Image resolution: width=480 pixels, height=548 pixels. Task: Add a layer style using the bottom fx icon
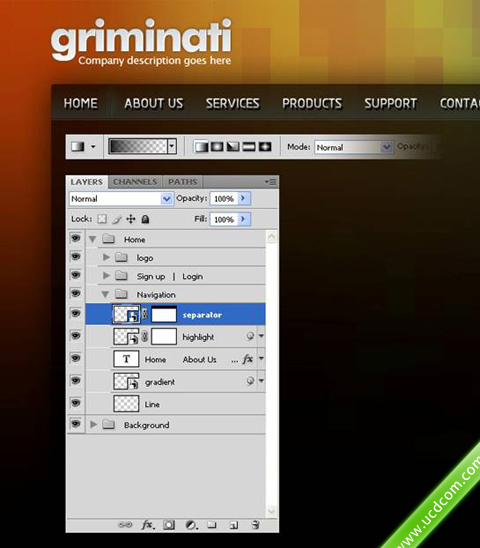(148, 525)
